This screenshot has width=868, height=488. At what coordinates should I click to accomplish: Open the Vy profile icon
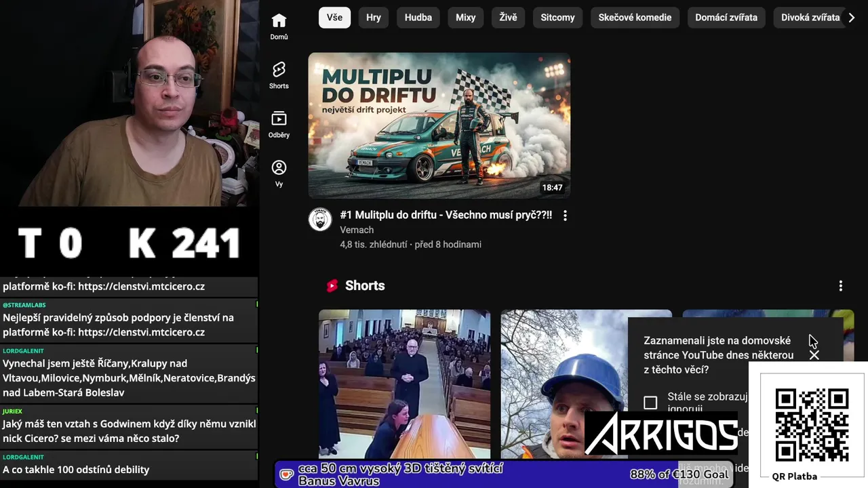tap(279, 173)
